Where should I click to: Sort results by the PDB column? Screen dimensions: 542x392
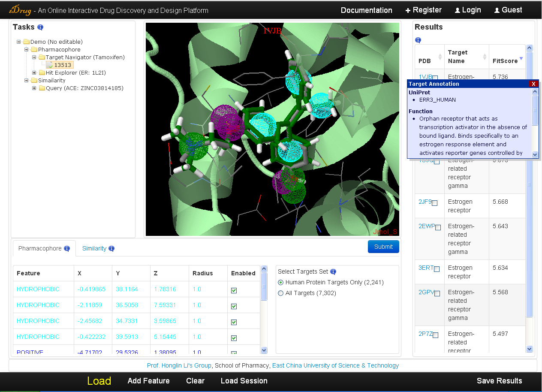(440, 57)
